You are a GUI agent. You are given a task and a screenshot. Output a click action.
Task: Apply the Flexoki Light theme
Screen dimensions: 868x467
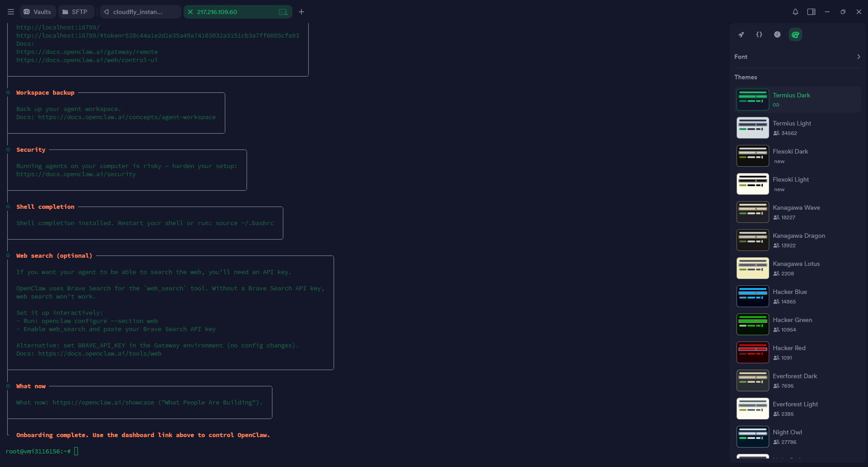(797, 184)
